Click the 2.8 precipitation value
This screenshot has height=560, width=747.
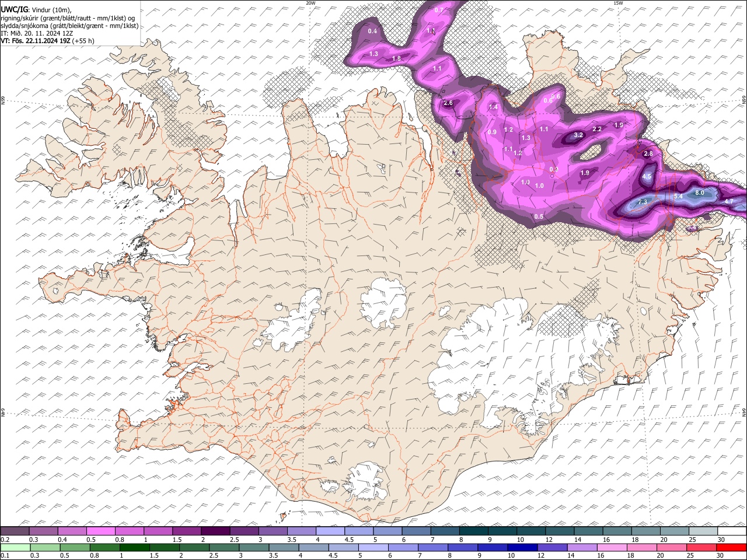(x=648, y=153)
